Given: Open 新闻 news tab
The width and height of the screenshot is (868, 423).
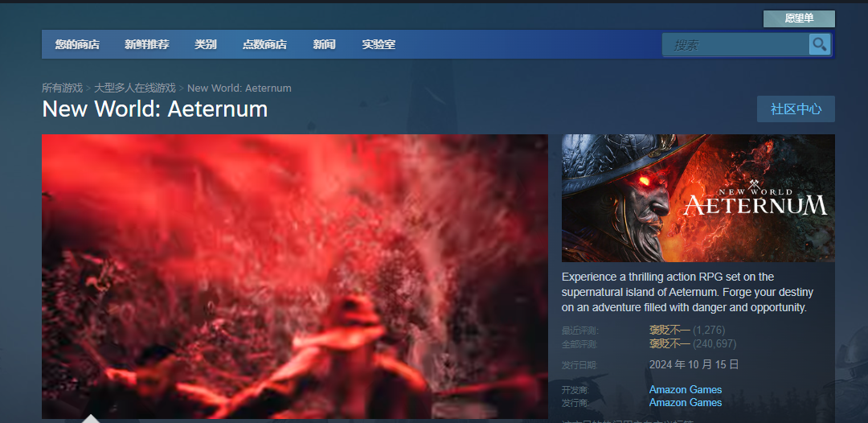Looking at the screenshot, I should point(324,45).
